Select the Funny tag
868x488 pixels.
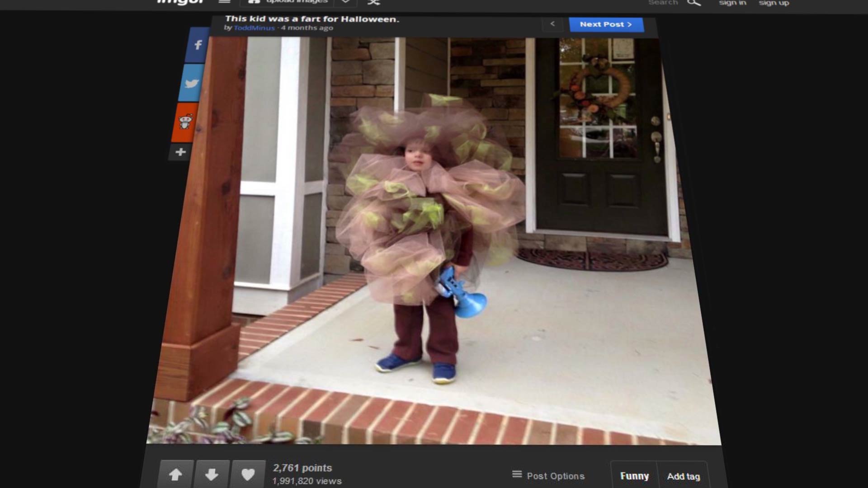tap(634, 476)
